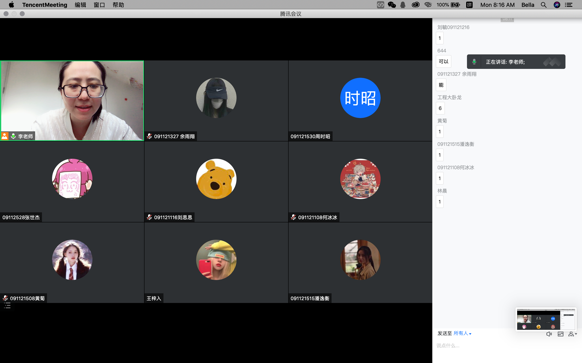
Task: Click the 可以 chat message bubble
Action: pyautogui.click(x=444, y=62)
